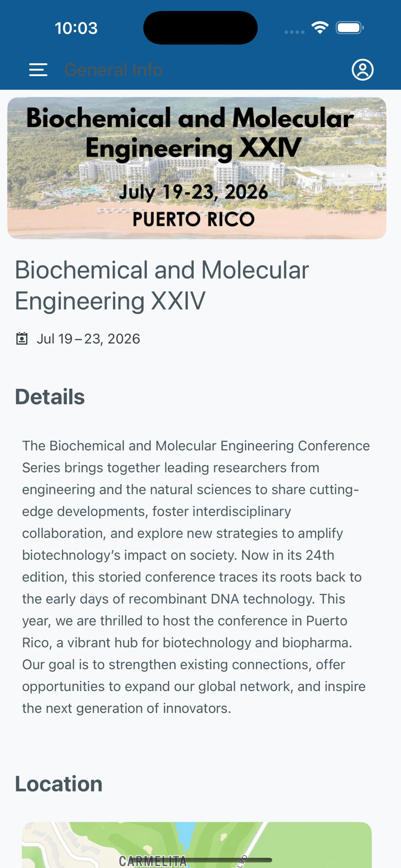Tap the Biochemical and Molecular Engineering XXIV title

(x=162, y=285)
